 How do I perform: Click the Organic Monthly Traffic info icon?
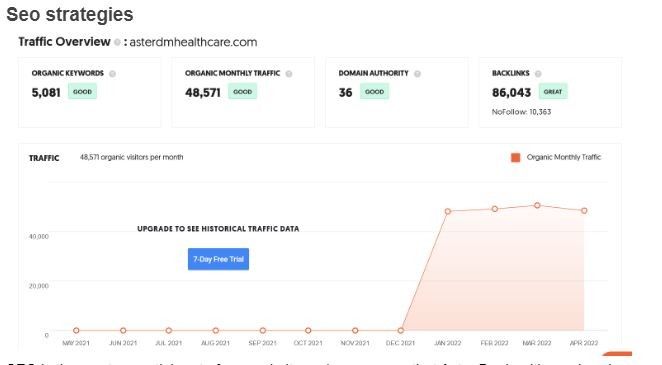click(289, 74)
